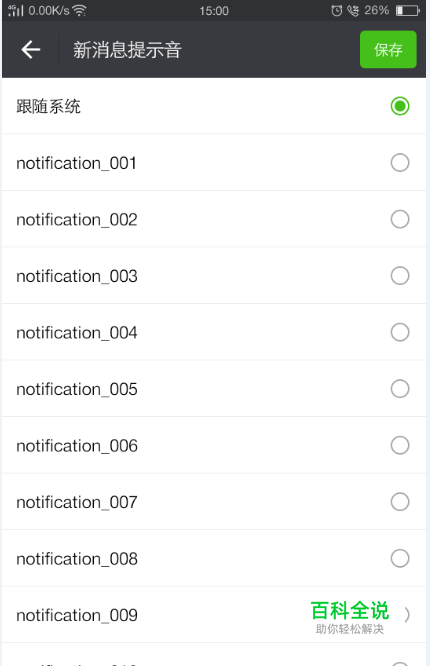Tap the cellular signal strength icon
The height and width of the screenshot is (666, 430).
click(x=16, y=11)
